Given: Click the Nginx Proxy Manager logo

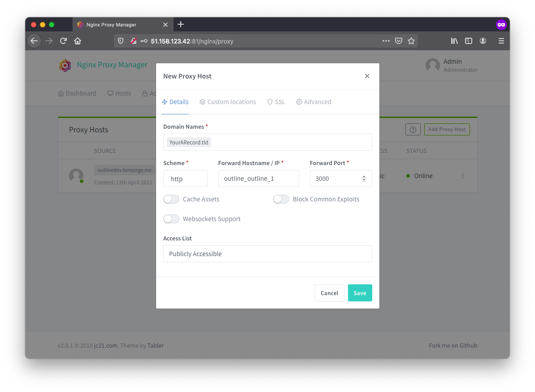Looking at the screenshot, I should 65,65.
